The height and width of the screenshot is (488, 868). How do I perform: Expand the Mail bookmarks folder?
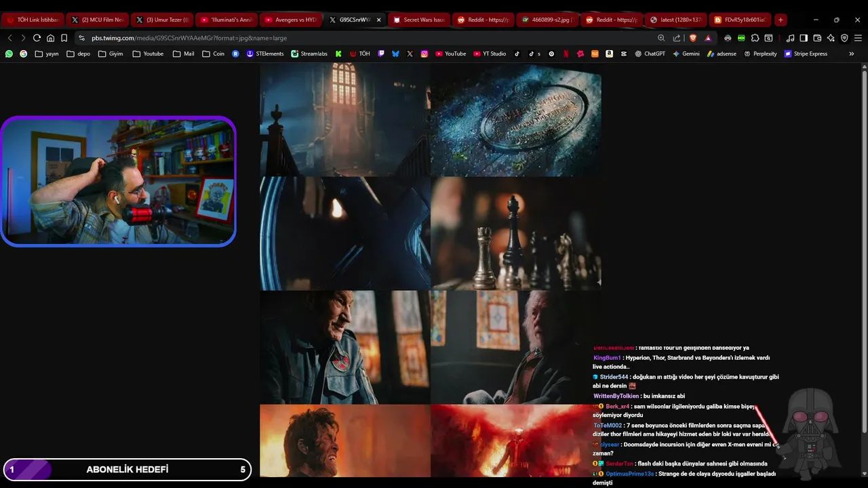(183, 54)
